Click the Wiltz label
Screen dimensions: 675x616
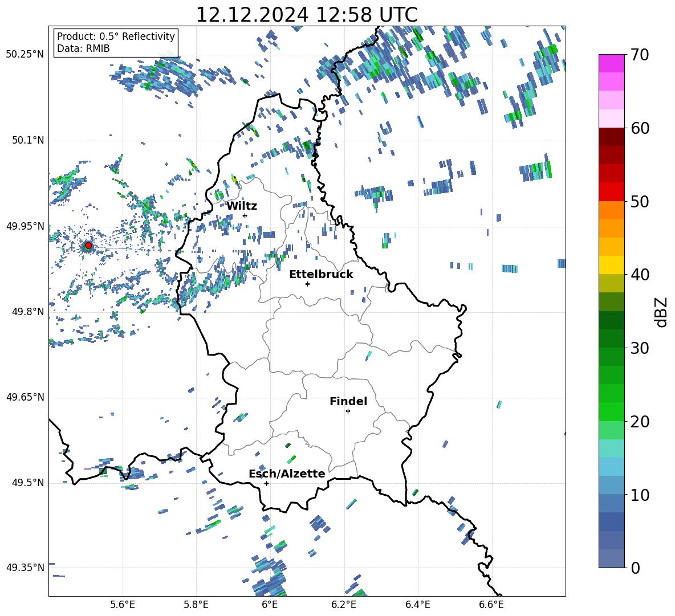coord(242,206)
